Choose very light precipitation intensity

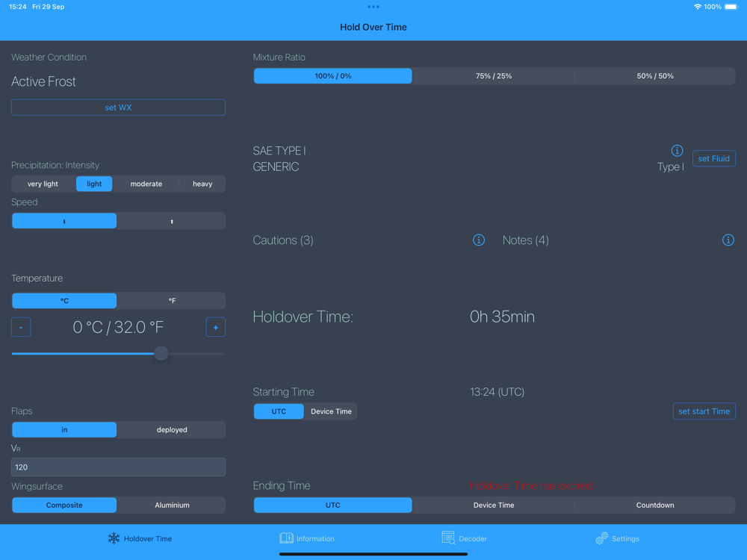pyautogui.click(x=43, y=184)
